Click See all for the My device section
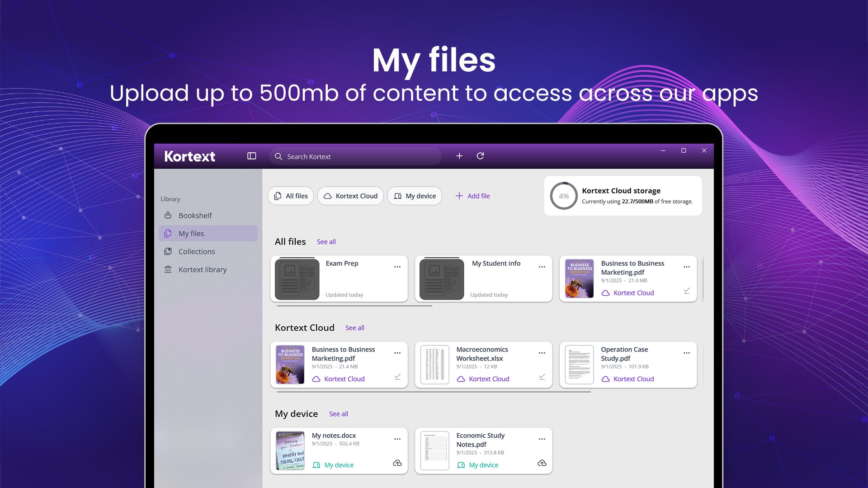 tap(339, 413)
